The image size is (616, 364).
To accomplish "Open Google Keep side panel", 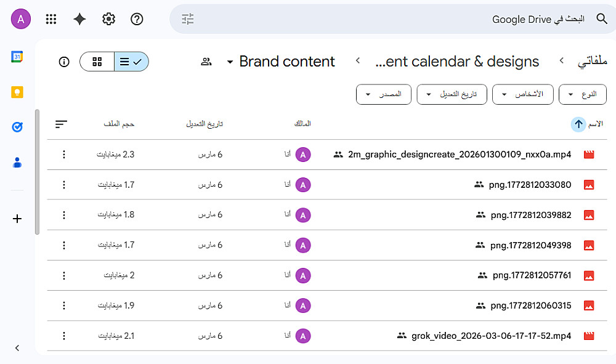I will tap(17, 92).
